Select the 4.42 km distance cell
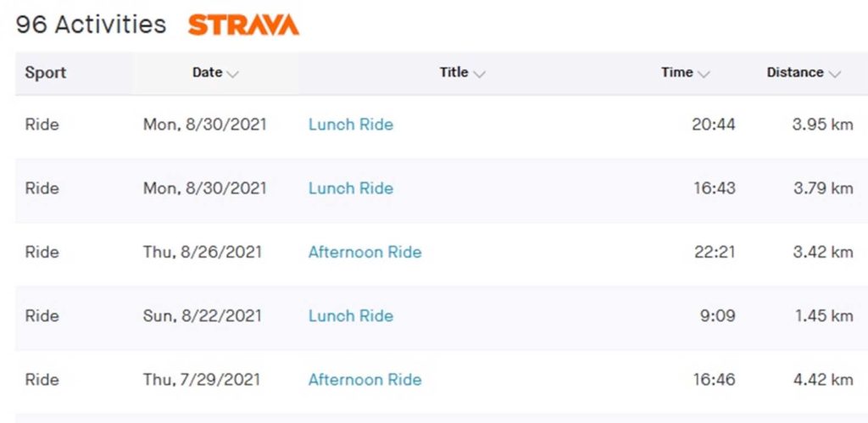868x423 pixels. pyautogui.click(x=823, y=380)
